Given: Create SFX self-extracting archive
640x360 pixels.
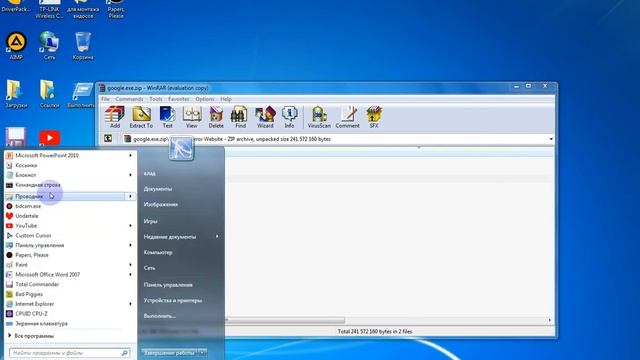Looking at the screenshot, I should coord(373,117).
